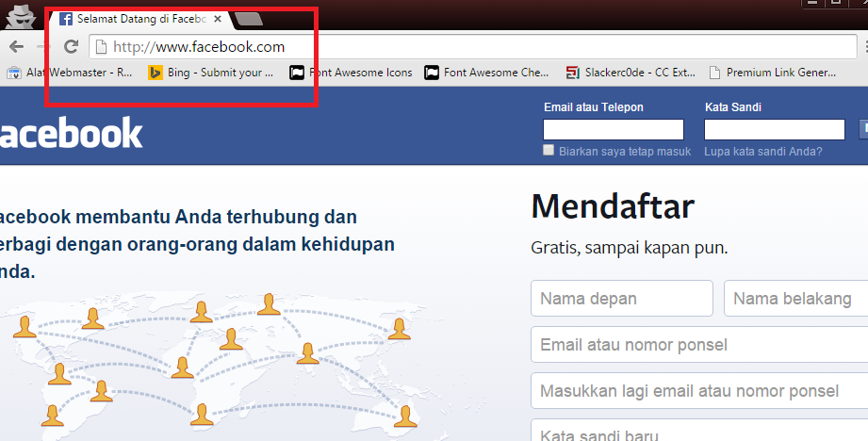Click the Kata Sandi login field
The image size is (868, 441).
coord(775,129)
